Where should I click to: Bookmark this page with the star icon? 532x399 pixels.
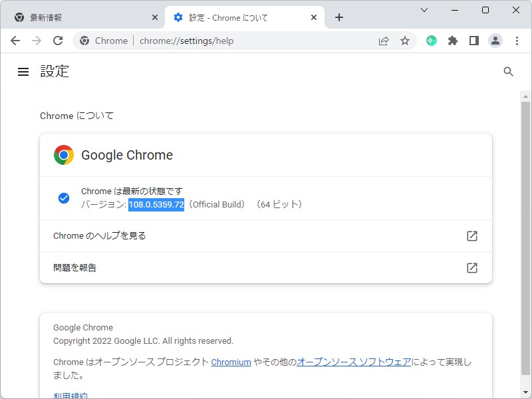coord(406,41)
